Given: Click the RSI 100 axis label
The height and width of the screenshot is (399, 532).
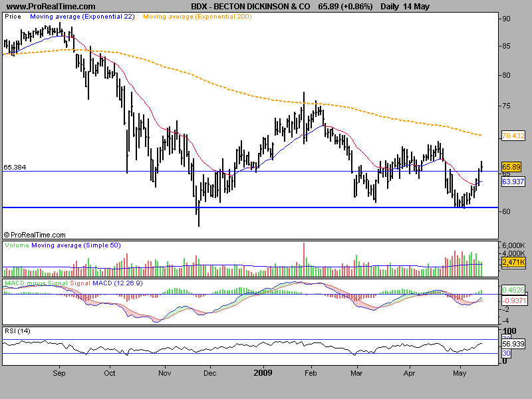Looking at the screenshot, I should pos(509,331).
